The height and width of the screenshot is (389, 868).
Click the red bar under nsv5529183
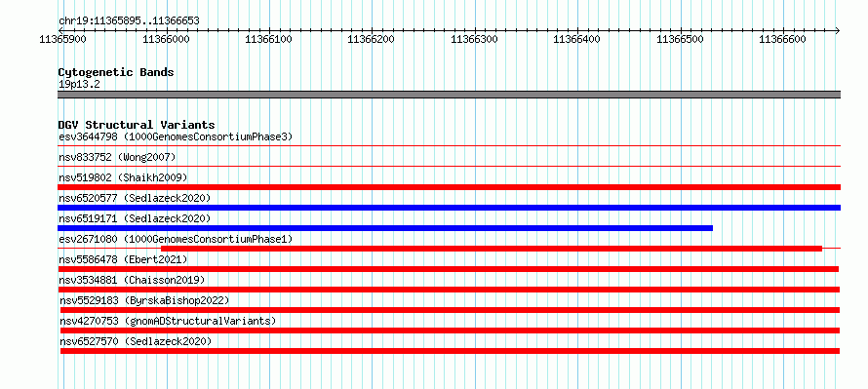coord(450,310)
